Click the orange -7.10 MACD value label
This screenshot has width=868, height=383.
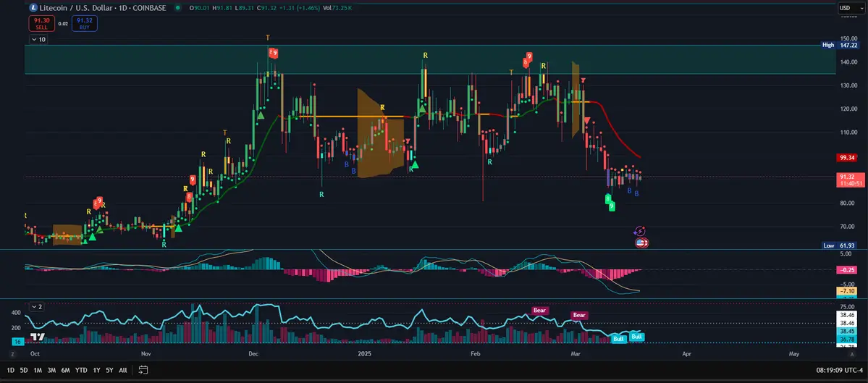coord(848,290)
